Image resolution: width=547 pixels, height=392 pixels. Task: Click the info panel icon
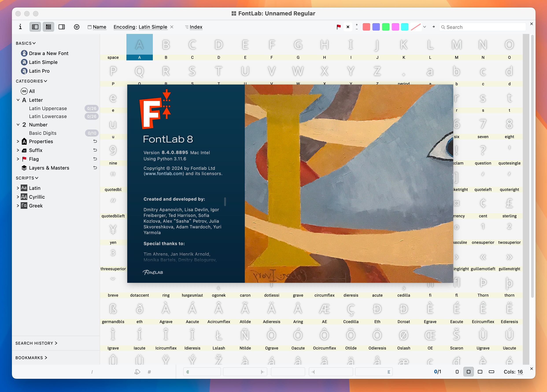coord(20,27)
